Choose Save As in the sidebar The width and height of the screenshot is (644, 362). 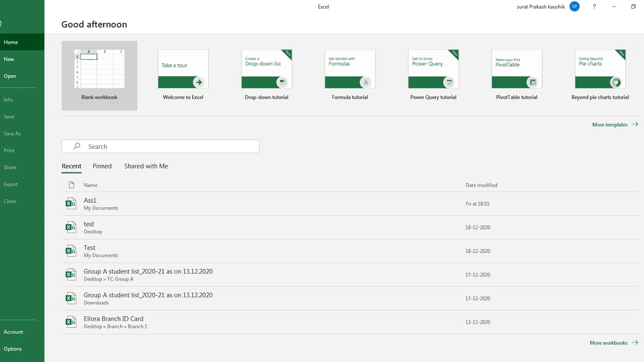22,134
